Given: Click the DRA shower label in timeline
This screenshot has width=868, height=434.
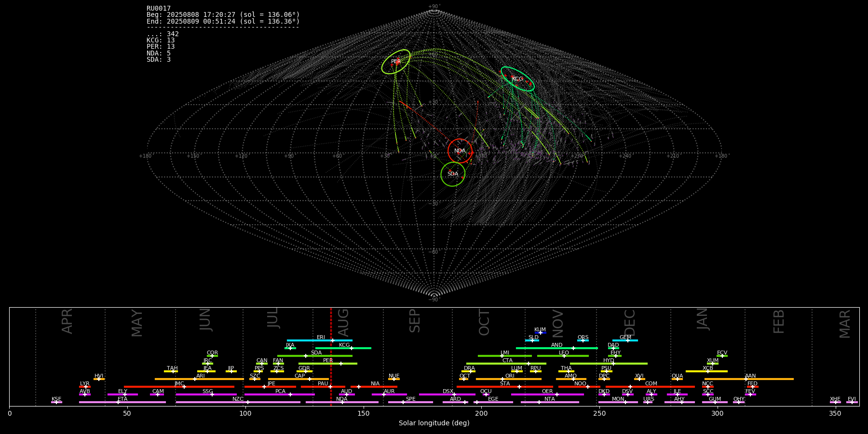Looking at the screenshot, I should tap(469, 368).
